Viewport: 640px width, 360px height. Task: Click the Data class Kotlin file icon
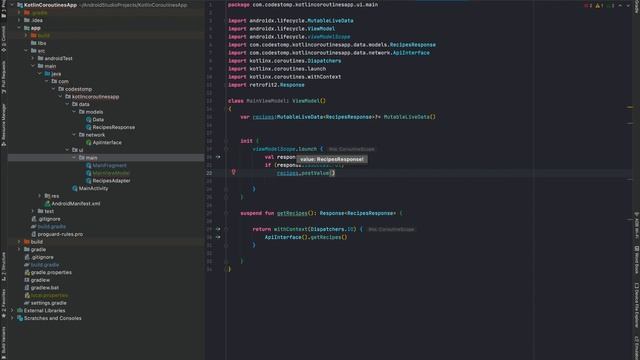[88, 119]
